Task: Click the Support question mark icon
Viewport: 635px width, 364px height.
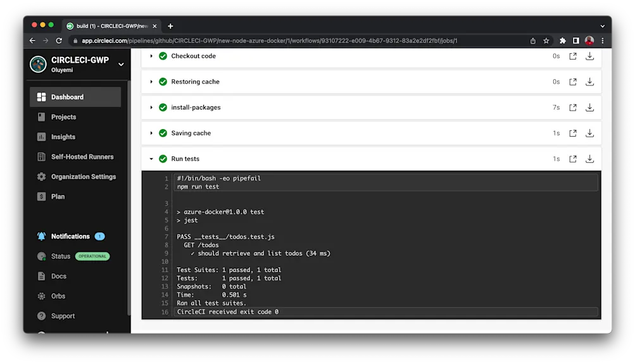Action: pos(41,316)
